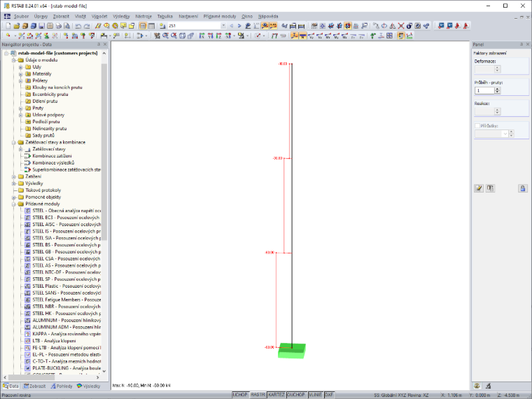532x399 pixels.
Task: Click the panel edit pencil icon button
Action: (x=479, y=188)
